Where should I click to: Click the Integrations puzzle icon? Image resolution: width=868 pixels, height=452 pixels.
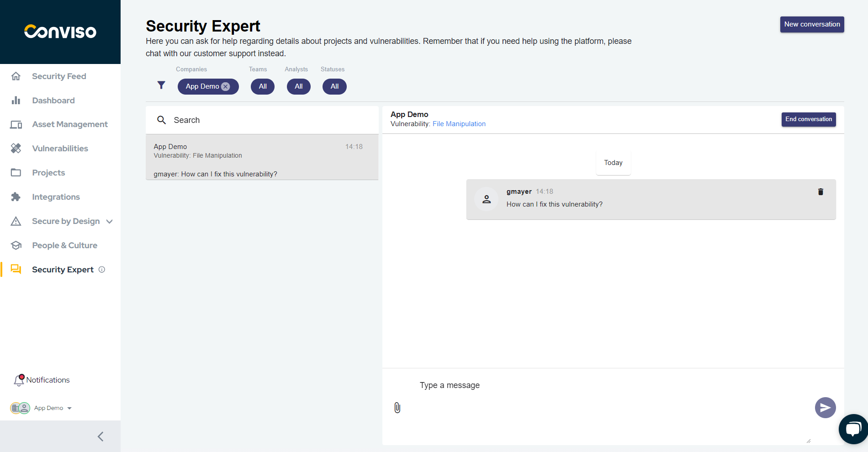pos(16,197)
